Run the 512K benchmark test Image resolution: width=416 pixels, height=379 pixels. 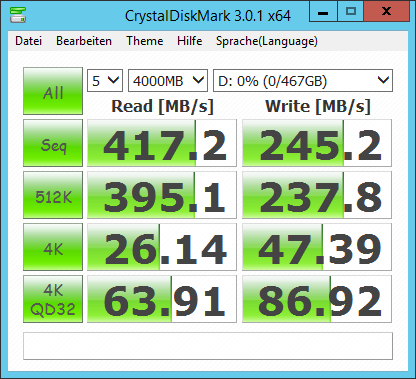53,195
